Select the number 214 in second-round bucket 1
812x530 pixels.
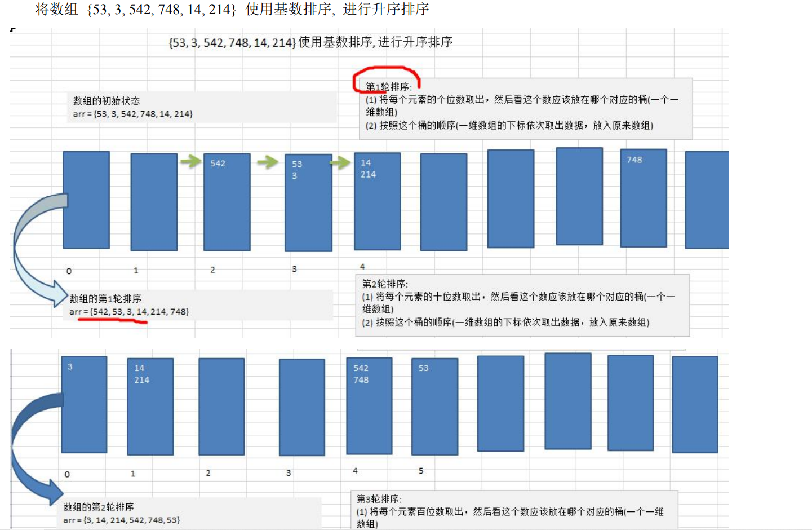[141, 380]
